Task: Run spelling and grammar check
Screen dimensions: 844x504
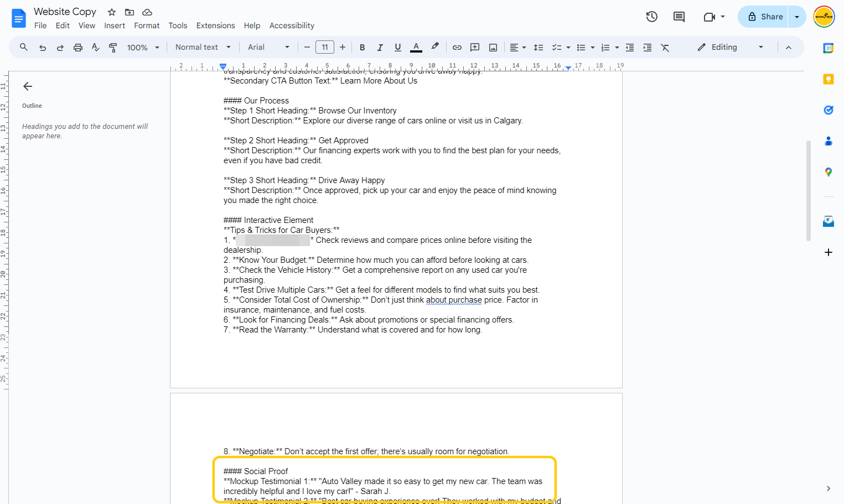Action: coord(96,48)
